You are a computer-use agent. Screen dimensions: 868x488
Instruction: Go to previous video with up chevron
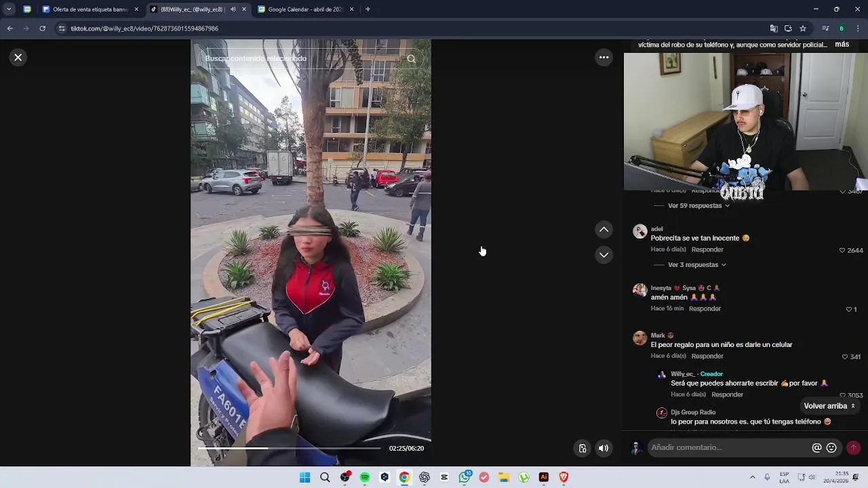click(x=604, y=230)
